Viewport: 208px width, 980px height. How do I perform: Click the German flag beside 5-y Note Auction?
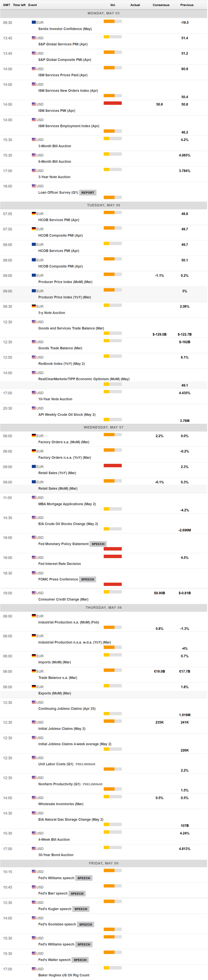33,306
